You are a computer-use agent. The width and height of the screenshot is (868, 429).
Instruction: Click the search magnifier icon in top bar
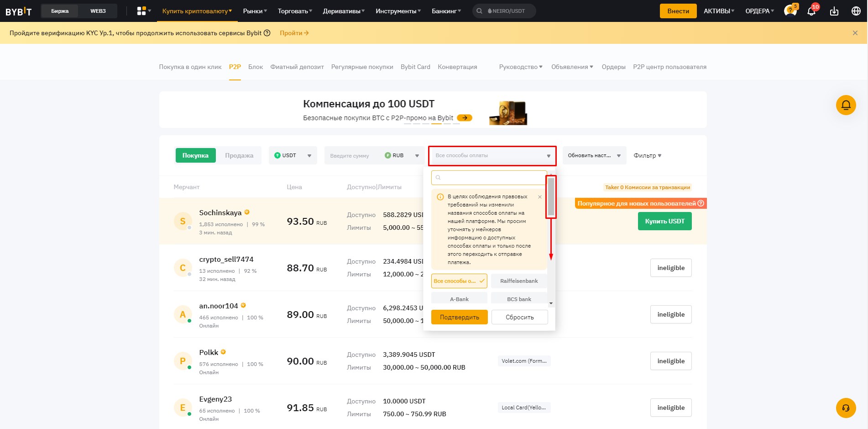[479, 11]
